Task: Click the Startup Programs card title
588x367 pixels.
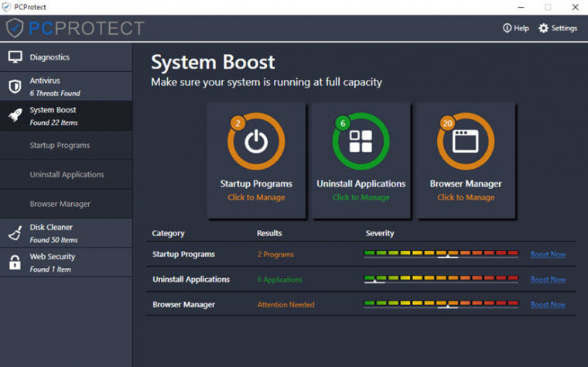Action: 256,183
